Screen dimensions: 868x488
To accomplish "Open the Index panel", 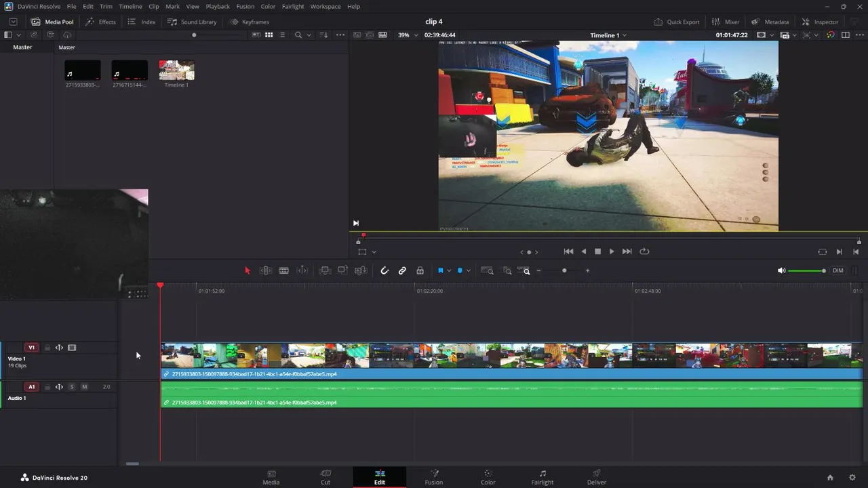I will (x=142, y=22).
